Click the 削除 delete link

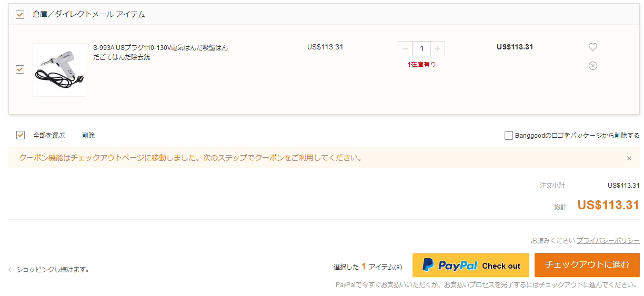[x=88, y=135]
